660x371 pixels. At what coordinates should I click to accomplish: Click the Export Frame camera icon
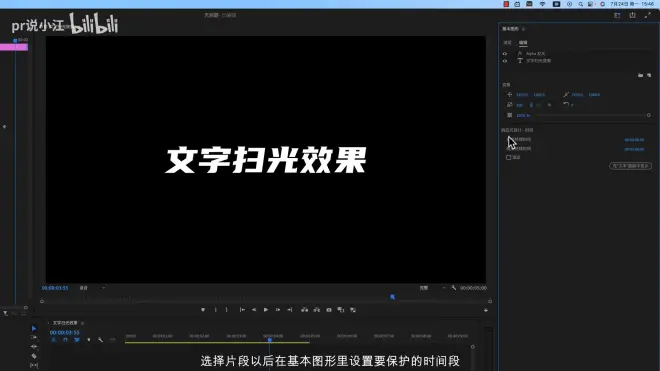pyautogui.click(x=329, y=310)
